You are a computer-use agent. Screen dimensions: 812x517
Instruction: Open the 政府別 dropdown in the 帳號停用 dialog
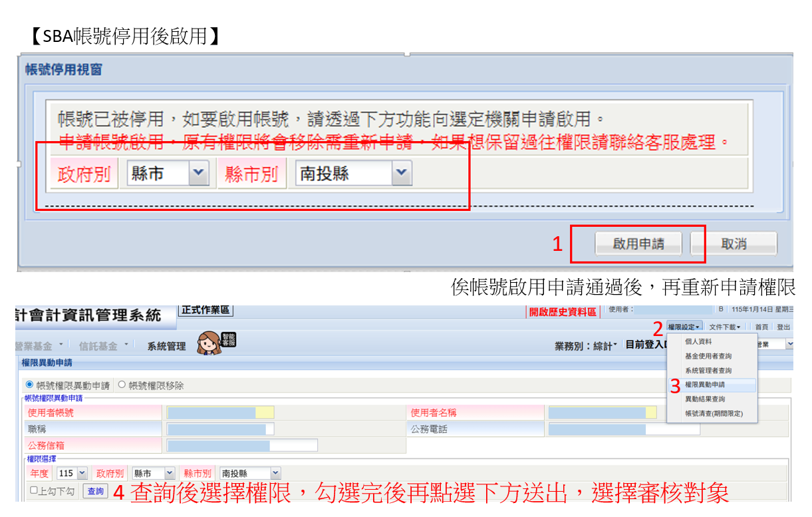click(198, 174)
